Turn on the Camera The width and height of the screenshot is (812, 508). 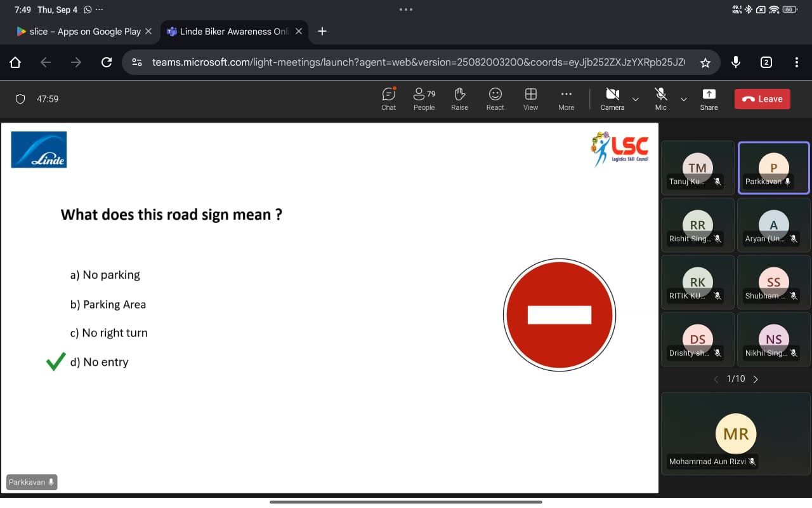point(612,99)
